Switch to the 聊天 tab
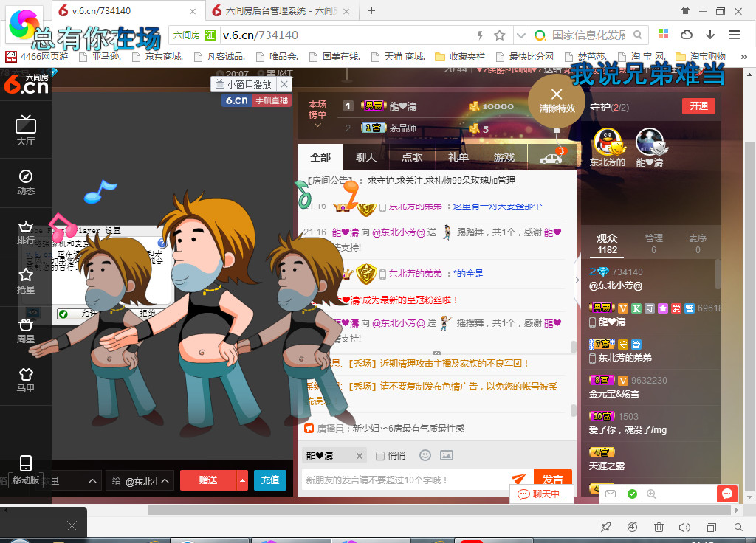Screen dimensions: 756x543 (366, 157)
